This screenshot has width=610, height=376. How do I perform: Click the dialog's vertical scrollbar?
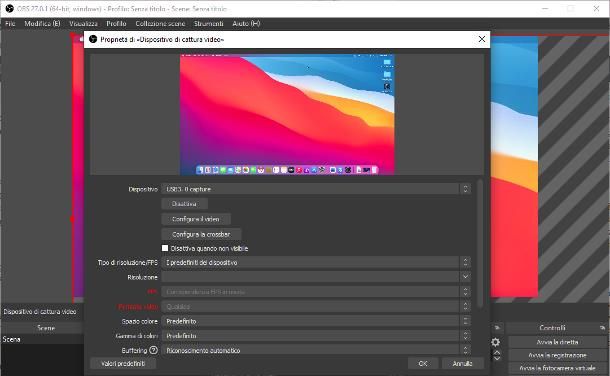click(480, 243)
